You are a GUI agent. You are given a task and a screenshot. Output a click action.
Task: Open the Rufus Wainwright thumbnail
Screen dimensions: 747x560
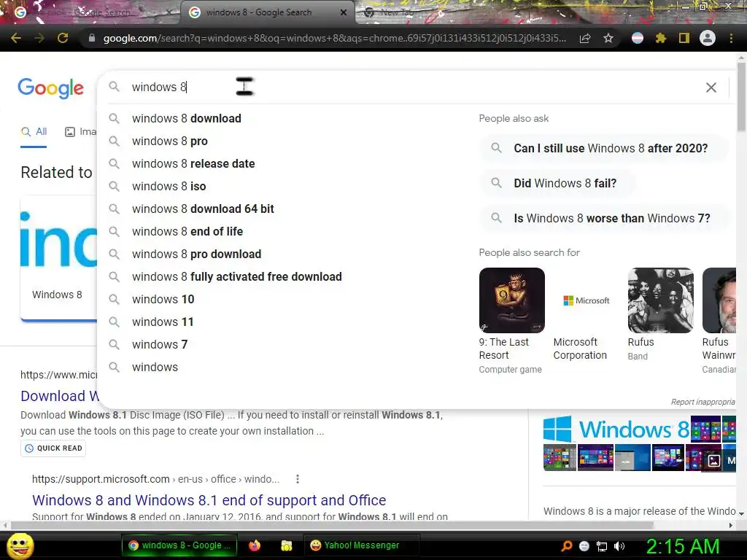(x=719, y=300)
